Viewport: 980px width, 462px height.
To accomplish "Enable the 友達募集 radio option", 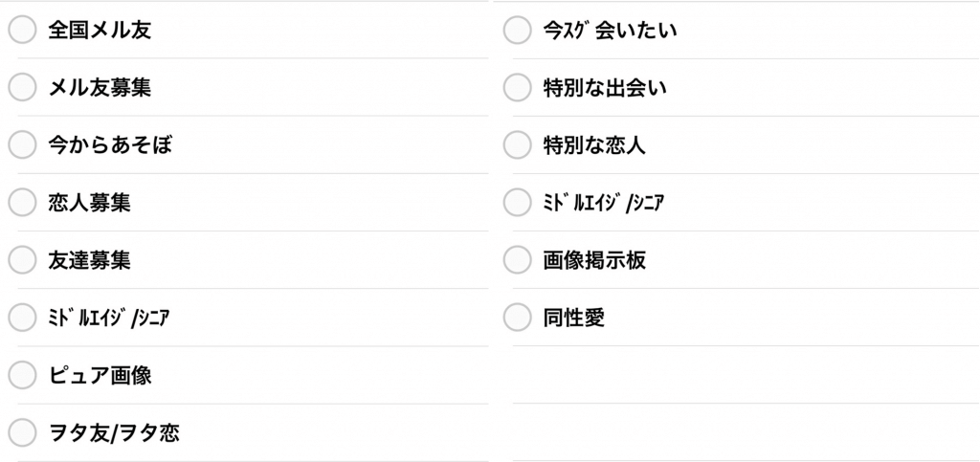I will [x=22, y=259].
